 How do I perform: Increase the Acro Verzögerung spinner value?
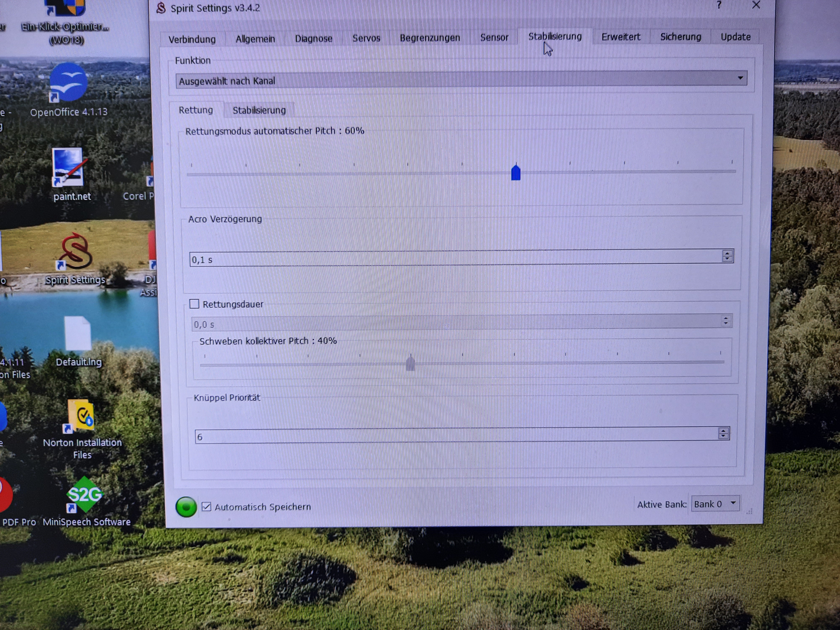pyautogui.click(x=727, y=253)
